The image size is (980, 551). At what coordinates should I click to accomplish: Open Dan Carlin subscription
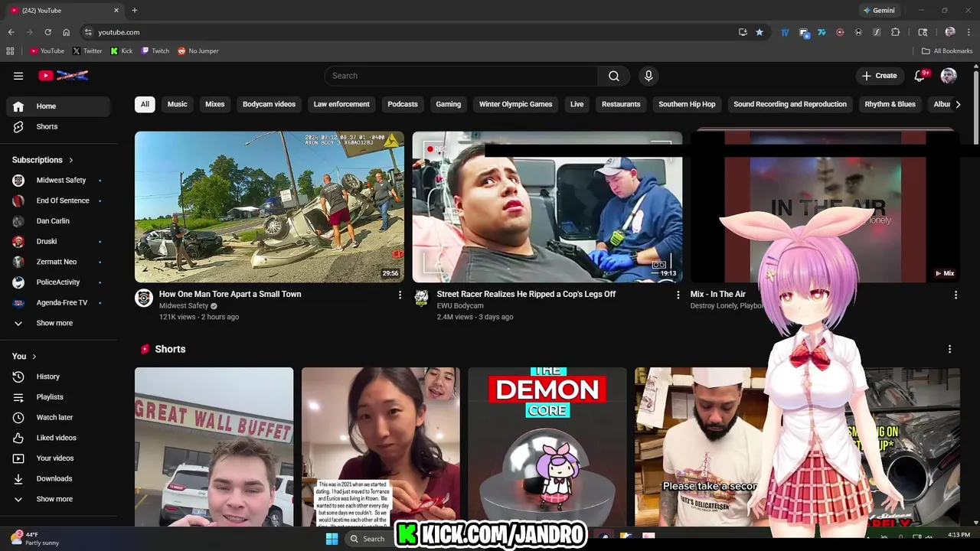(58, 221)
